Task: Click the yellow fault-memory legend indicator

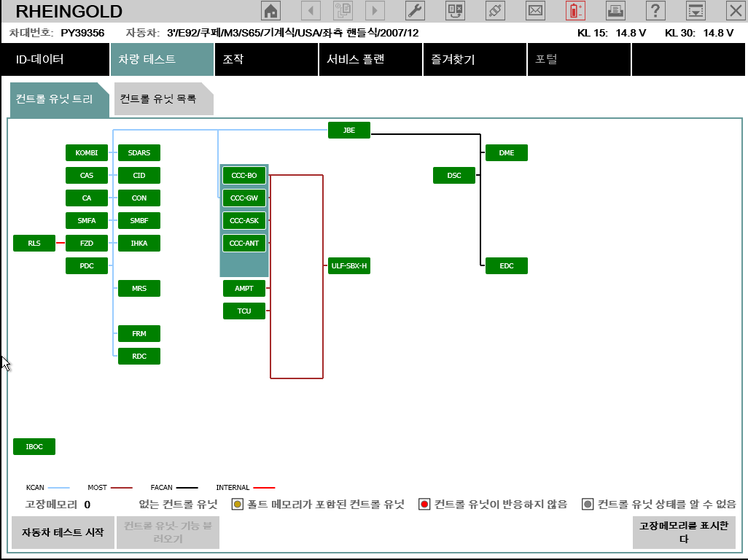Action: 238,504
